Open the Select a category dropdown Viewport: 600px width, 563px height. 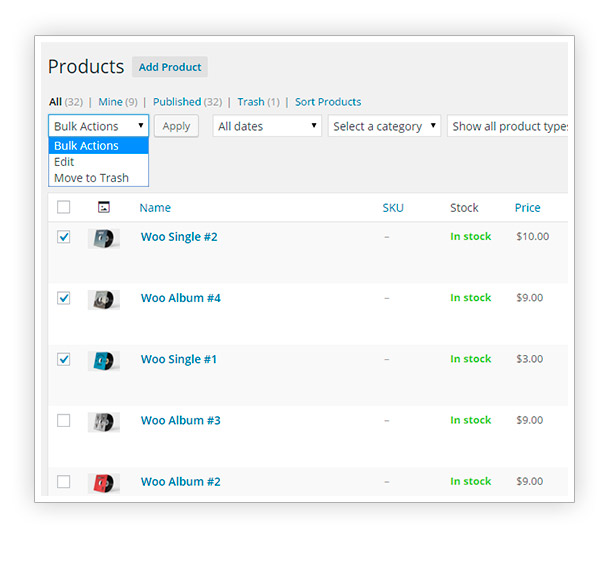(384, 126)
